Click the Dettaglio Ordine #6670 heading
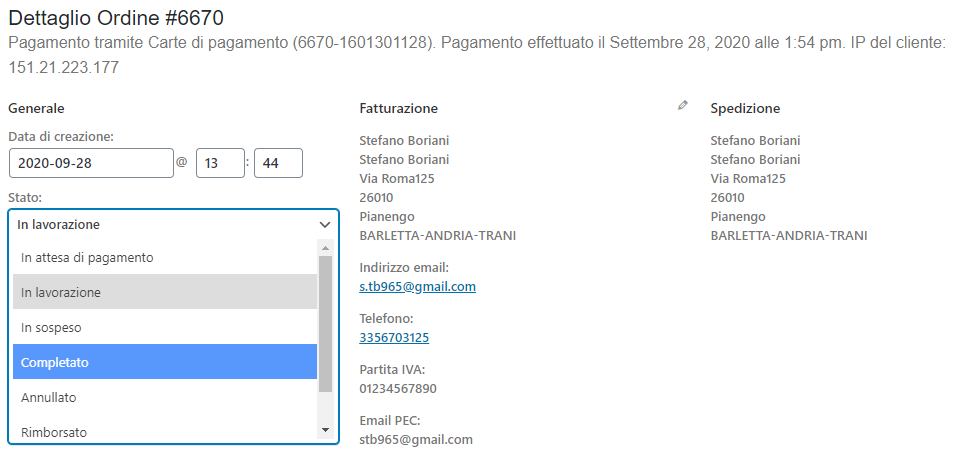Image resolution: width=968 pixels, height=453 pixels. click(116, 18)
